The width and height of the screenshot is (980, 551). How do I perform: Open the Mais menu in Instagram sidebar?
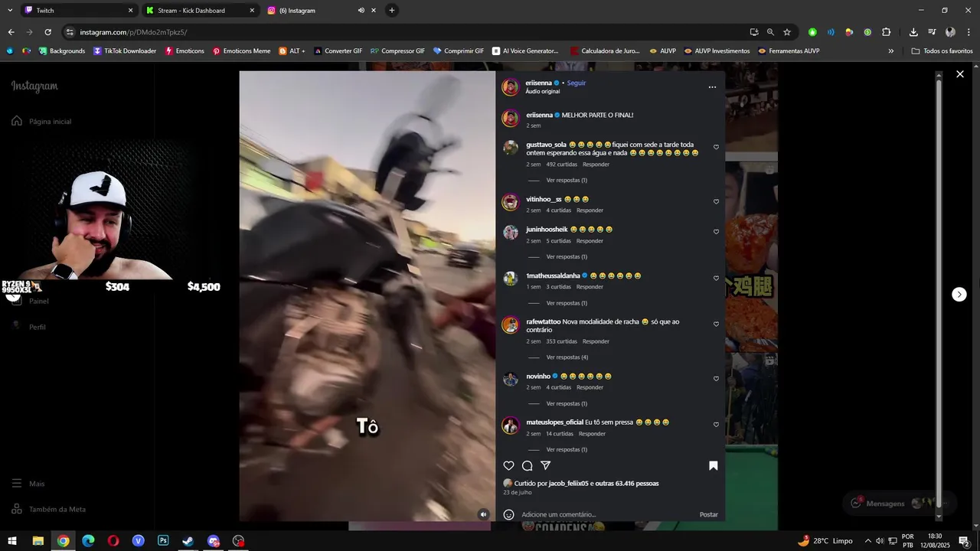[x=28, y=484]
